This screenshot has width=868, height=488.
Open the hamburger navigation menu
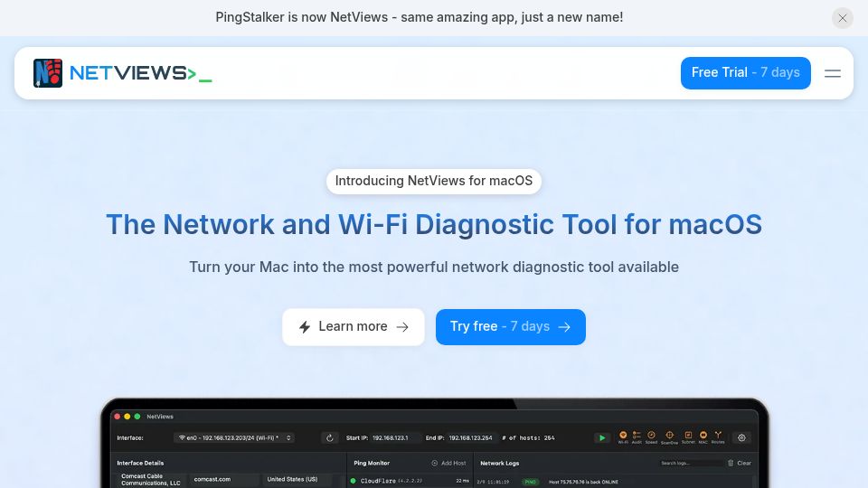click(832, 73)
